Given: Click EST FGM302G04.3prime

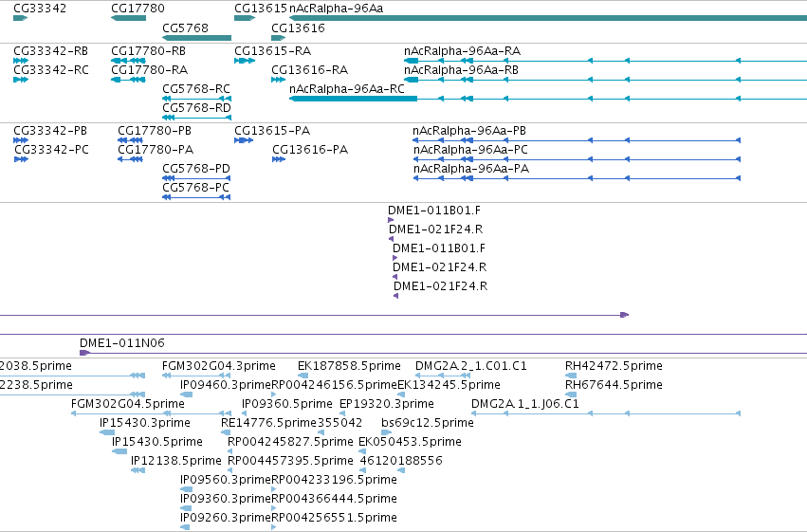Looking at the screenshot, I should [196, 376].
